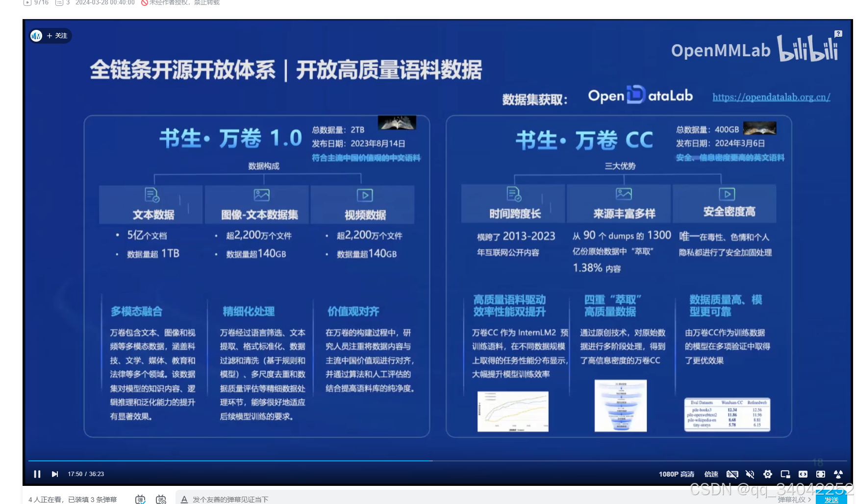The image size is (856, 504).
Task: Switch to wide-screen mode icon
Action: click(803, 474)
